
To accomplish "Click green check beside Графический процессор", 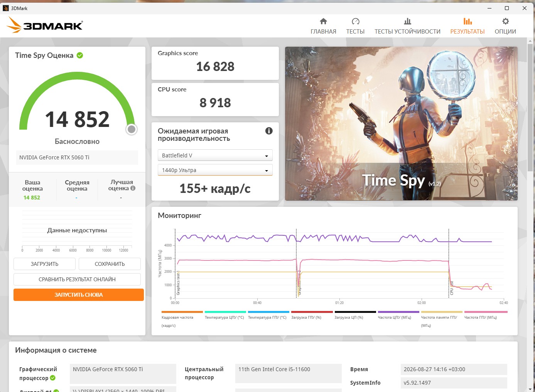I will (52, 378).
